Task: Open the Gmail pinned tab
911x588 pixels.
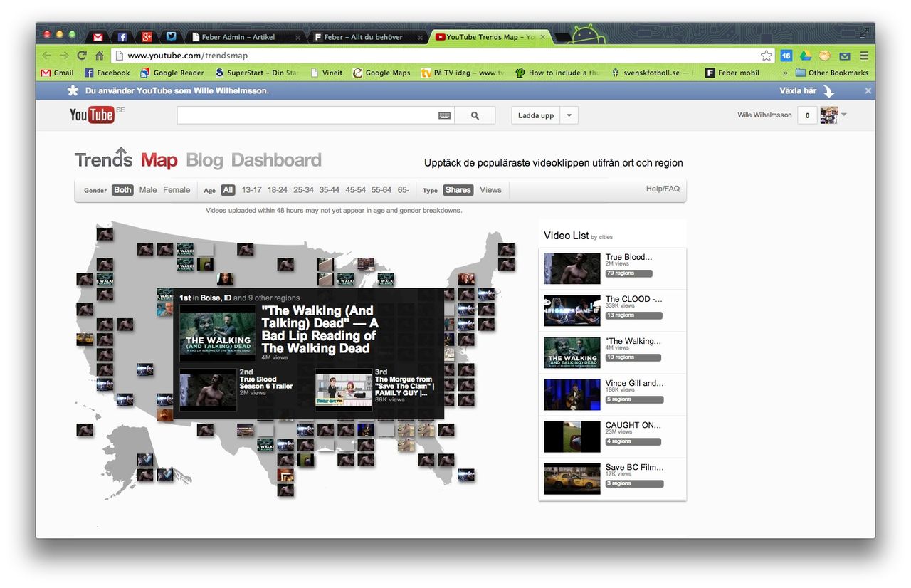Action: click(x=98, y=37)
